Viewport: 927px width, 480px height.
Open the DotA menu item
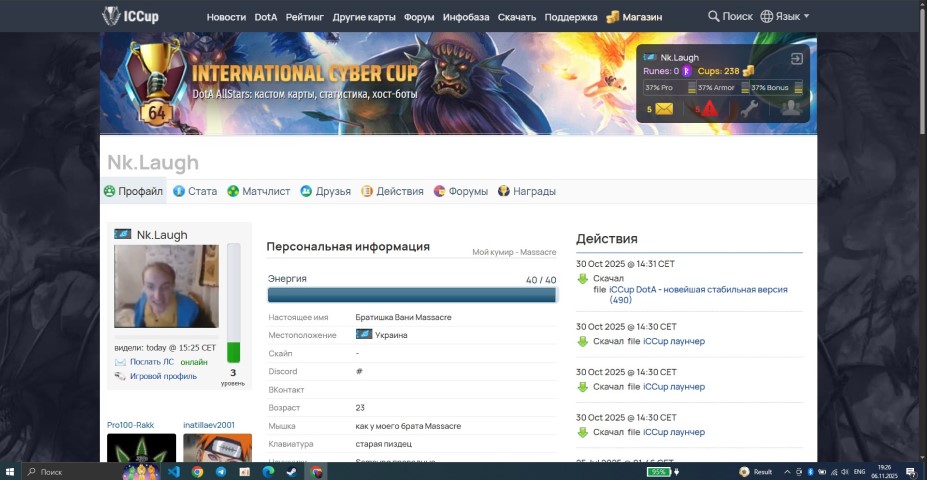(x=265, y=17)
